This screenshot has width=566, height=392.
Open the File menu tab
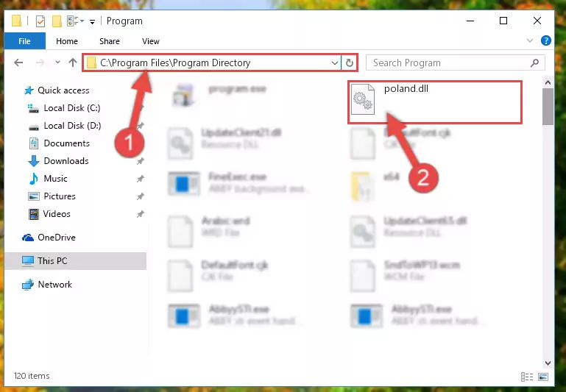point(24,41)
